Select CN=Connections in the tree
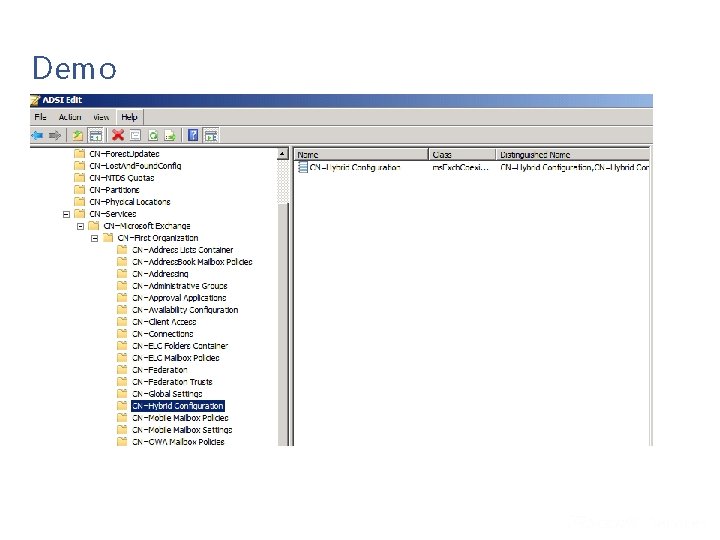This screenshot has width=720, height=540. coord(163,333)
